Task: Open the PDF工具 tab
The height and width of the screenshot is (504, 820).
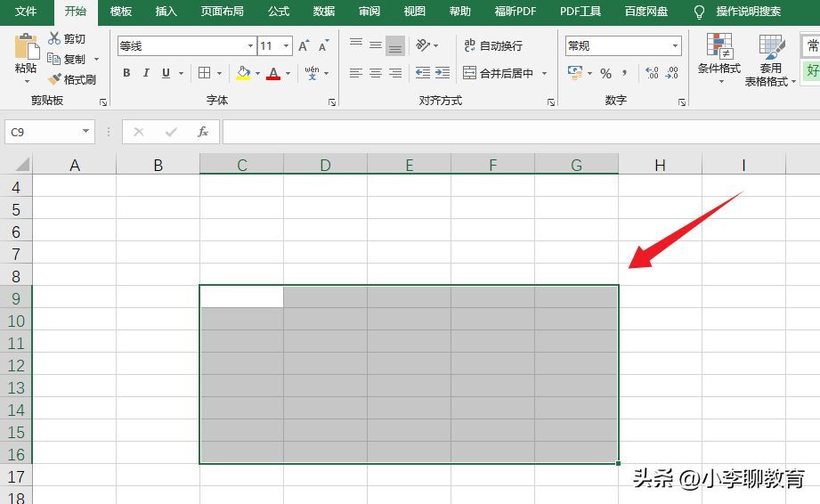Action: pos(580,12)
